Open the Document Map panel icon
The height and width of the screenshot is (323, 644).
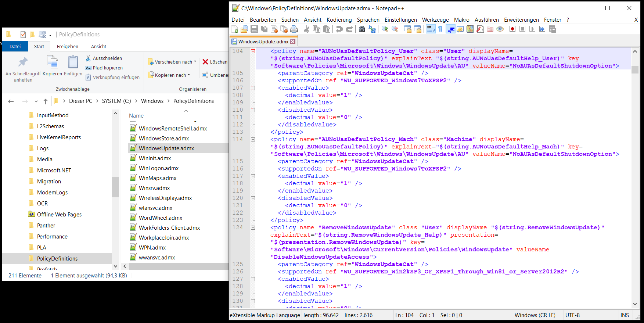point(470,29)
